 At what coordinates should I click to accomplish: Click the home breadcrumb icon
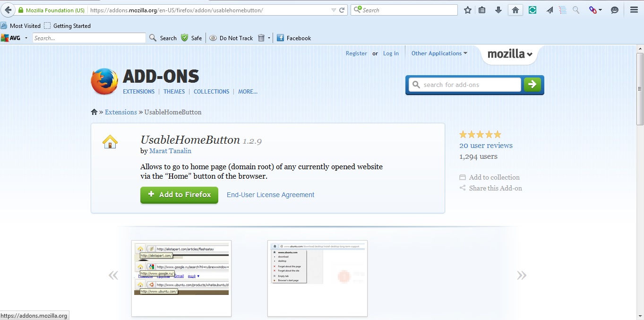(x=94, y=112)
